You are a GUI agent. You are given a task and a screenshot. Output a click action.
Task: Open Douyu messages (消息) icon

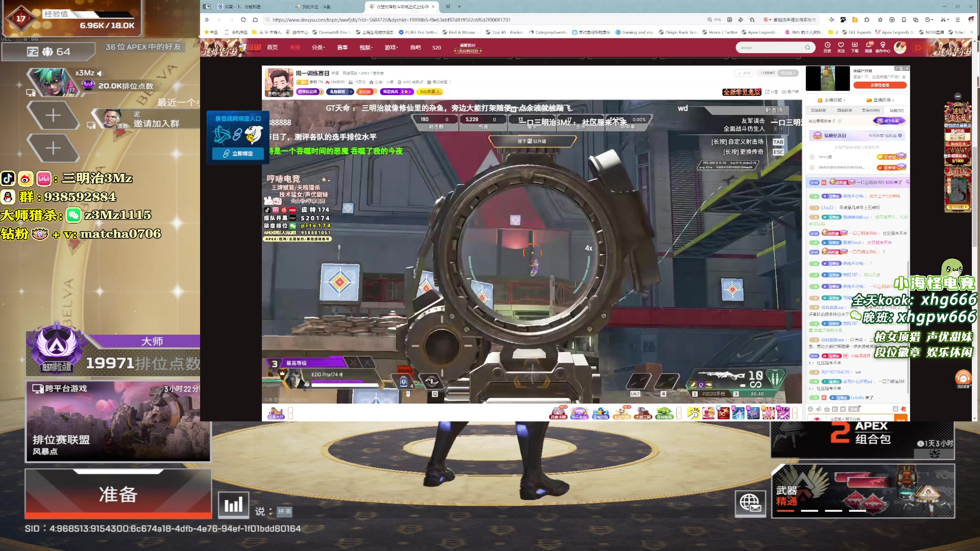[869, 47]
